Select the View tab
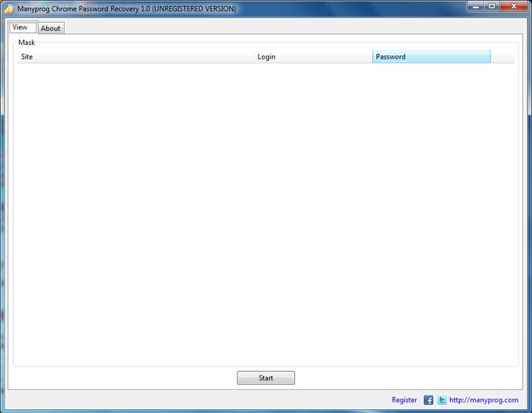The image size is (532, 413). (22, 27)
